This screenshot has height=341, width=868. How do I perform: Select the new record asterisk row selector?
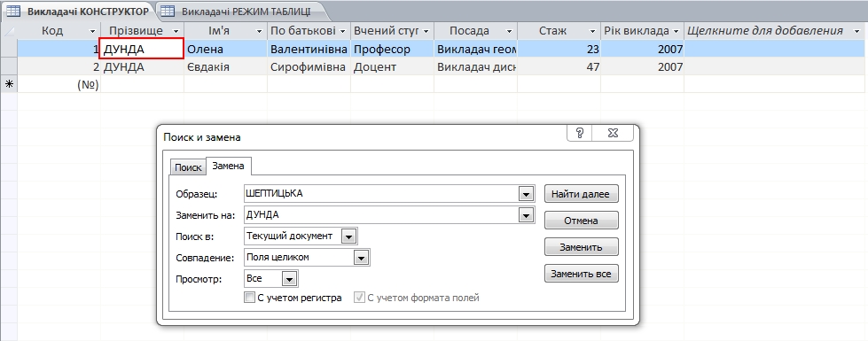9,84
